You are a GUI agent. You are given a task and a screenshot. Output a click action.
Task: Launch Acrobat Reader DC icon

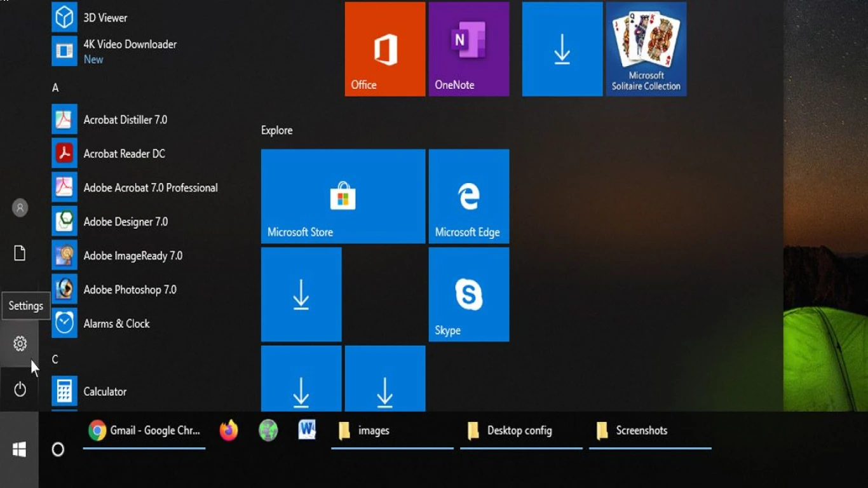[64, 153]
